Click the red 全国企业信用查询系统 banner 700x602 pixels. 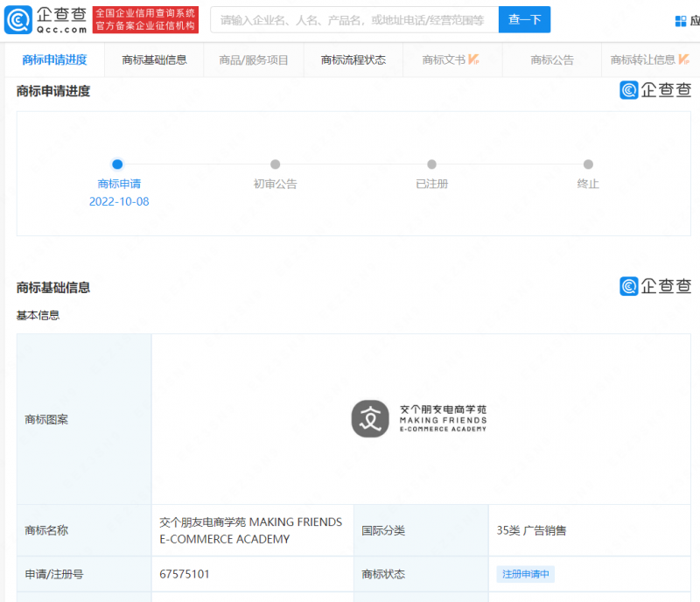pos(145,19)
